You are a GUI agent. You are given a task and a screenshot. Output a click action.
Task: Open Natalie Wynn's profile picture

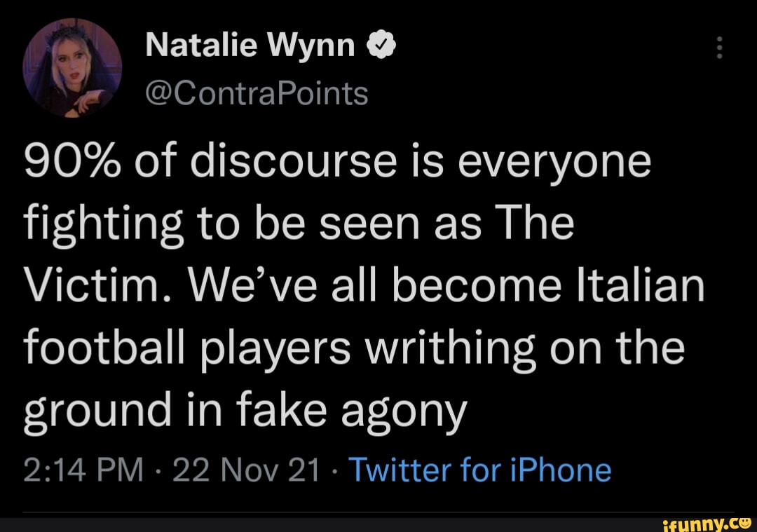(x=72, y=67)
